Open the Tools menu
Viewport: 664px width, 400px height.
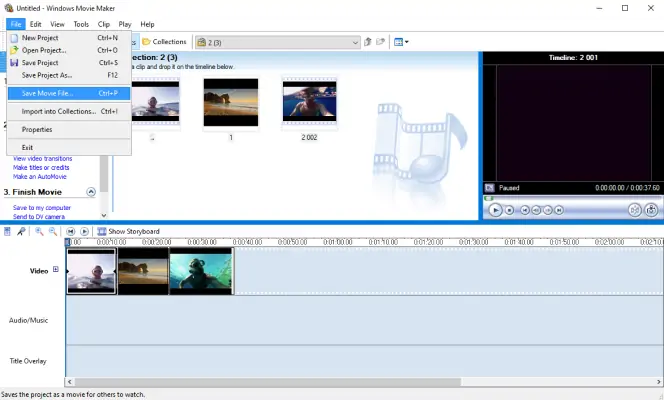click(81, 24)
